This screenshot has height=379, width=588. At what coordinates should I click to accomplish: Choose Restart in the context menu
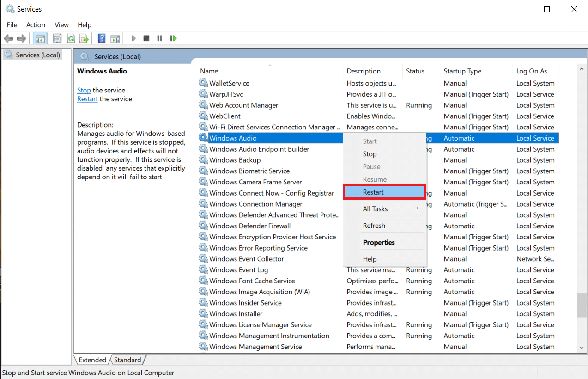click(383, 192)
